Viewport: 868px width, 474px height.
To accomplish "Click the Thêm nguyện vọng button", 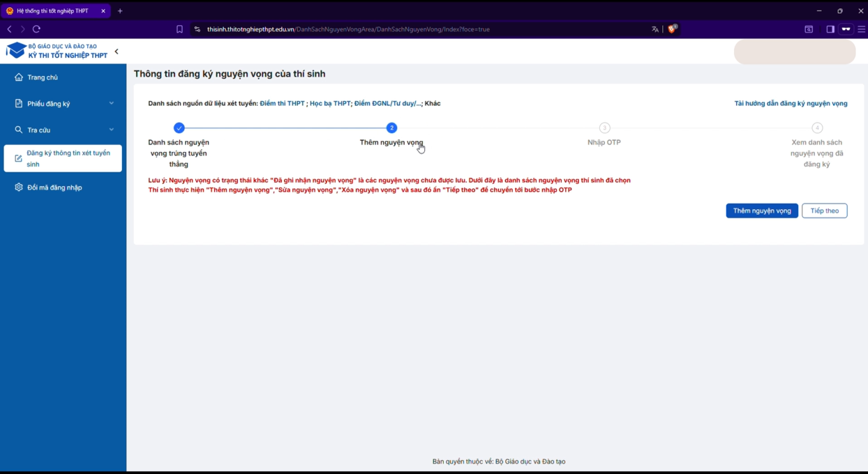I will [762, 211].
